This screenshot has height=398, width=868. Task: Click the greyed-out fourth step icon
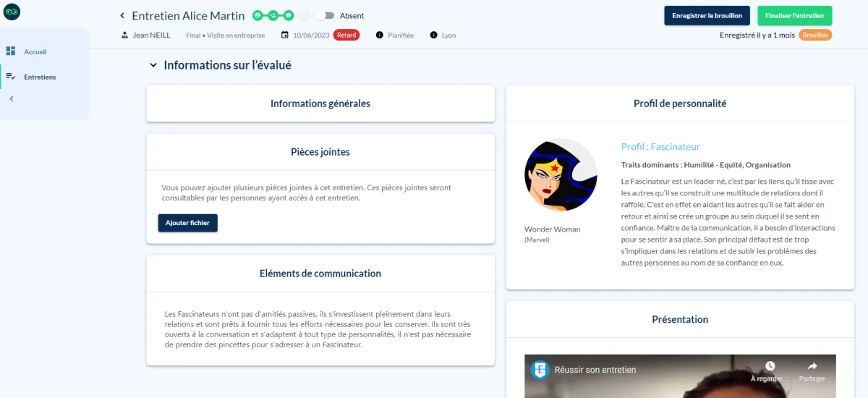[x=304, y=15]
